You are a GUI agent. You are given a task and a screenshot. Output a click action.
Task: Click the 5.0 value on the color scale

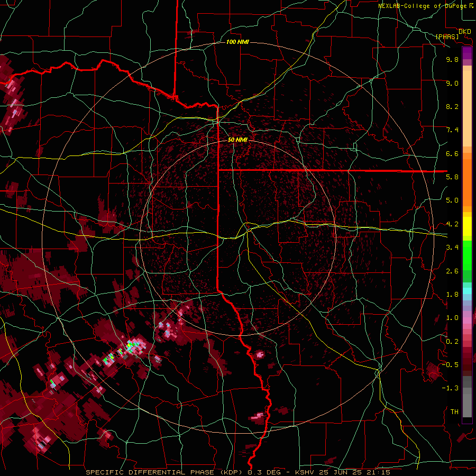click(x=452, y=200)
